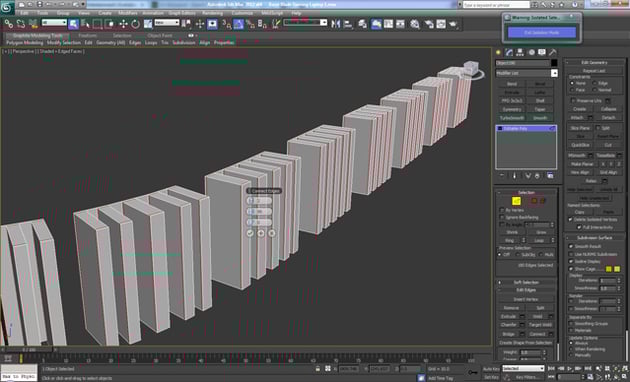Toggle the Angle Snap icon

pyautogui.click(x=238, y=24)
